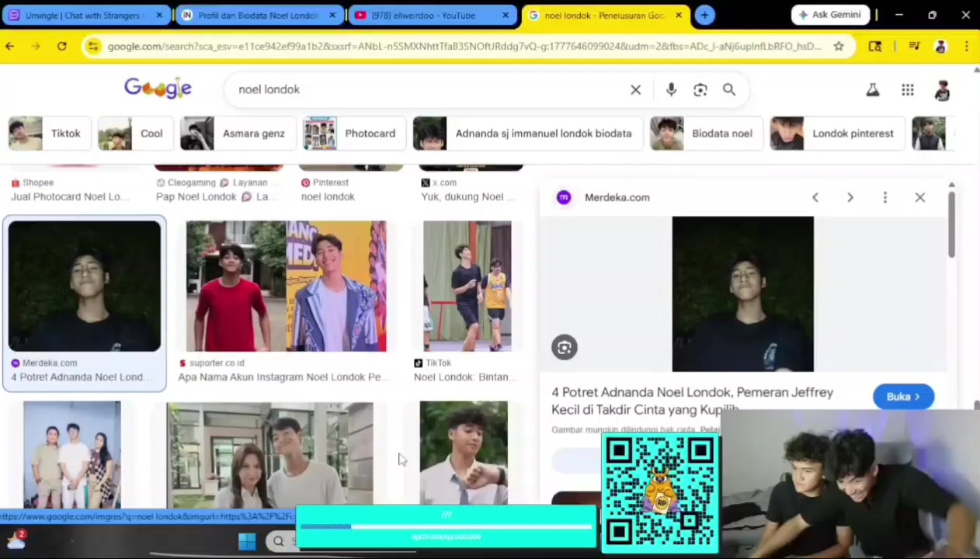Open the preview panel more options menu
This screenshot has width=980, height=559.
click(x=885, y=197)
